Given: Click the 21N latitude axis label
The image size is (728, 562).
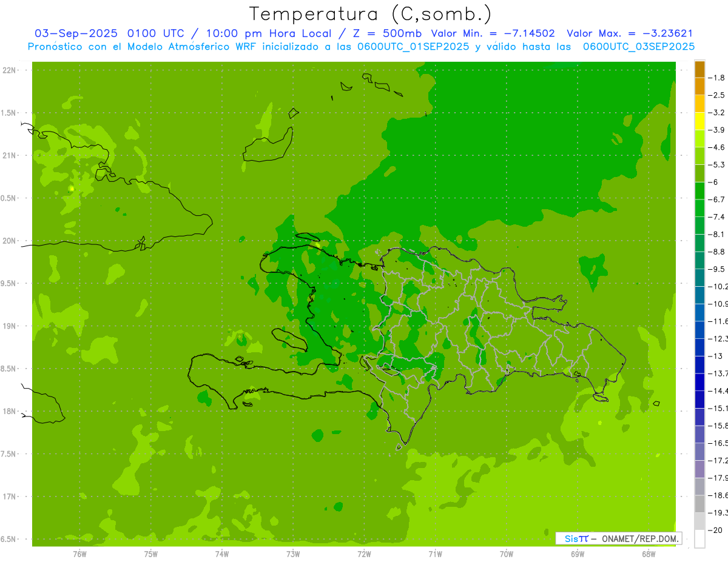Looking at the screenshot, I should [x=10, y=155].
